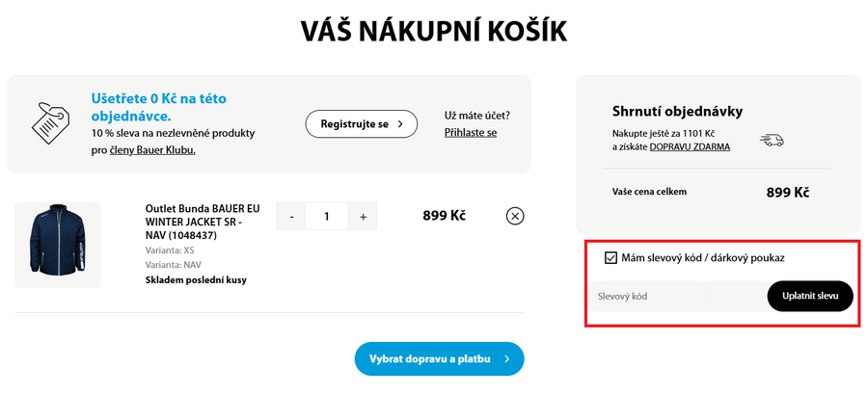The image size is (868, 395).
Task: Click the 'VÁŠ NÁKUPNÍ KOŠÍK' heading
Action: [433, 31]
